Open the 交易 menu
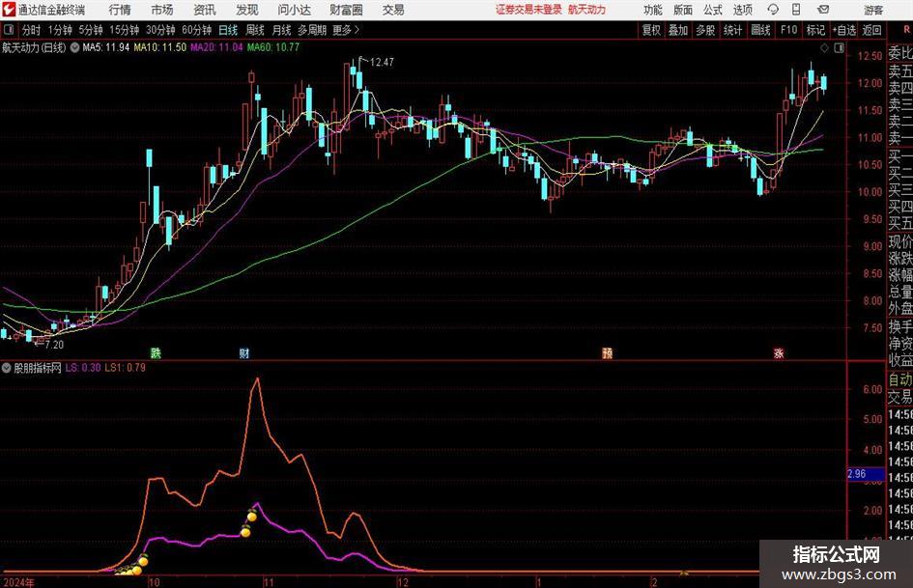 393,10
